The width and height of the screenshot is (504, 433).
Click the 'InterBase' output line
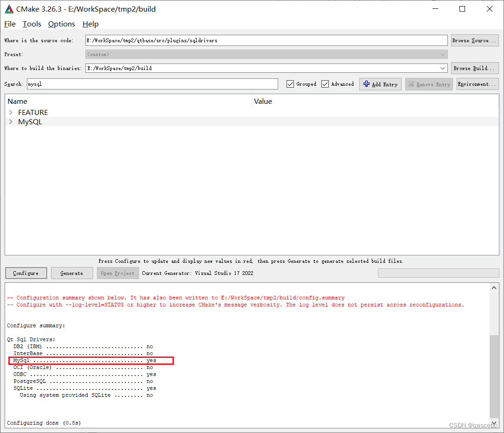coord(83,353)
